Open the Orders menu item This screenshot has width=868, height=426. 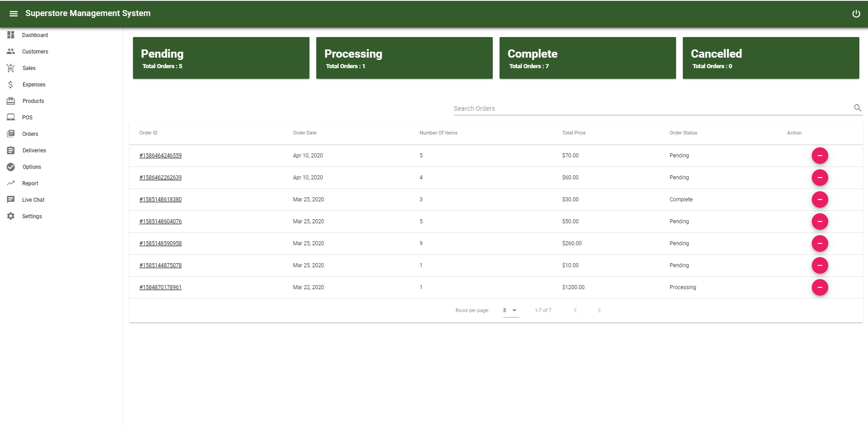point(30,134)
